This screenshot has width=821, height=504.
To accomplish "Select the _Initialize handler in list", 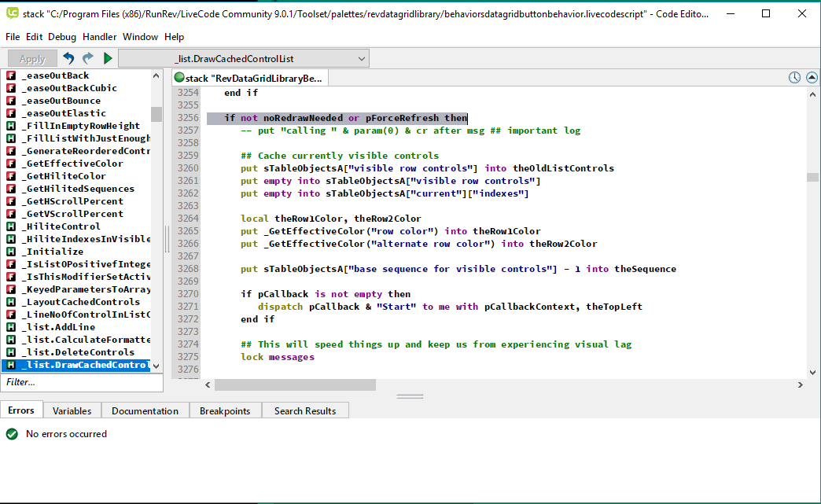I will tap(53, 252).
